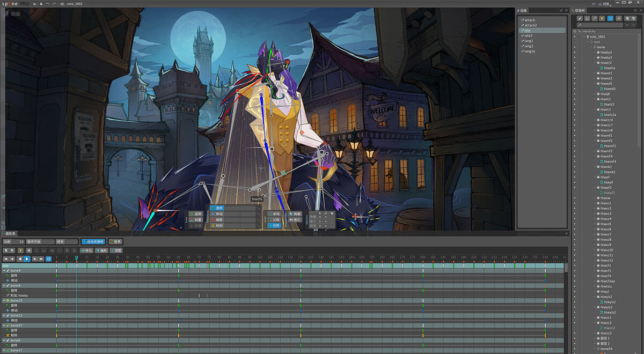This screenshot has width=644, height=354.
Task: Switch axes to 父级 (Parent)
Action: pos(274,219)
